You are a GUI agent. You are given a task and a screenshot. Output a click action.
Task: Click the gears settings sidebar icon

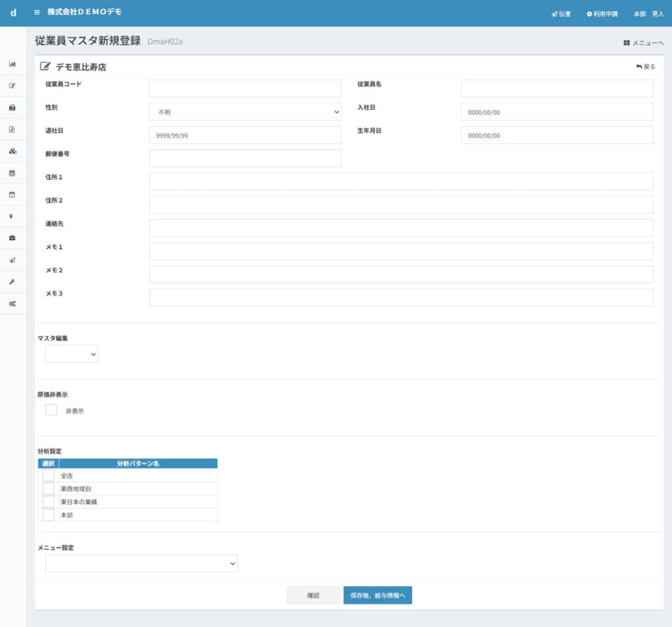pyautogui.click(x=12, y=304)
